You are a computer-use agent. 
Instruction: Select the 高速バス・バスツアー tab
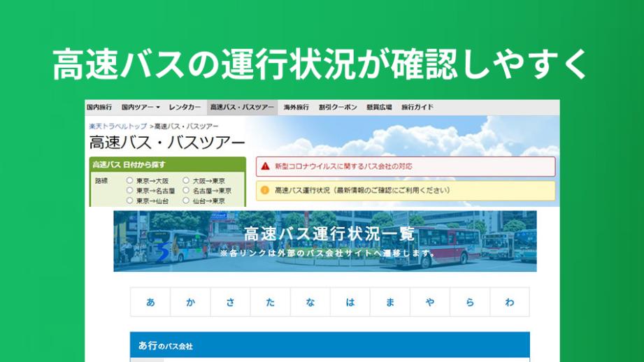pos(242,108)
